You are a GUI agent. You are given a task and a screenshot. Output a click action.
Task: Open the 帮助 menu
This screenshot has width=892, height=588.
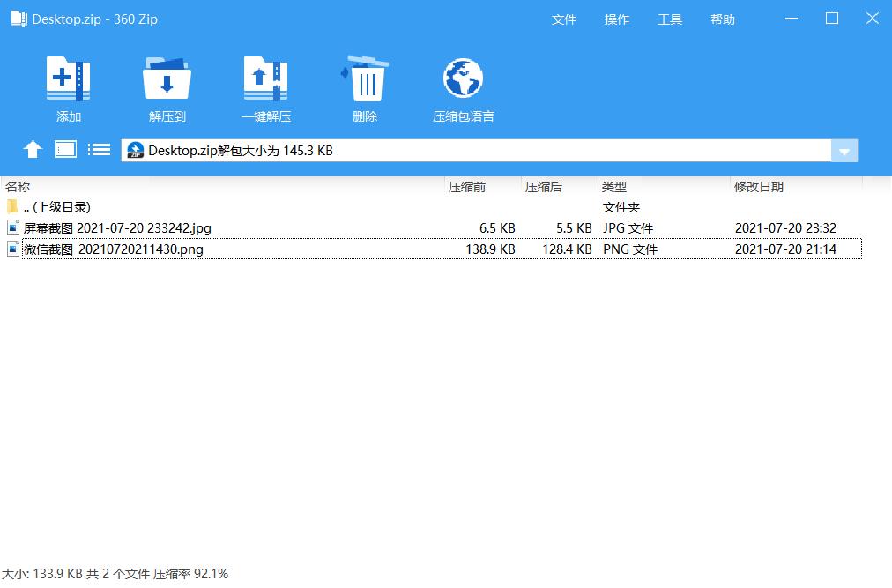click(x=722, y=19)
